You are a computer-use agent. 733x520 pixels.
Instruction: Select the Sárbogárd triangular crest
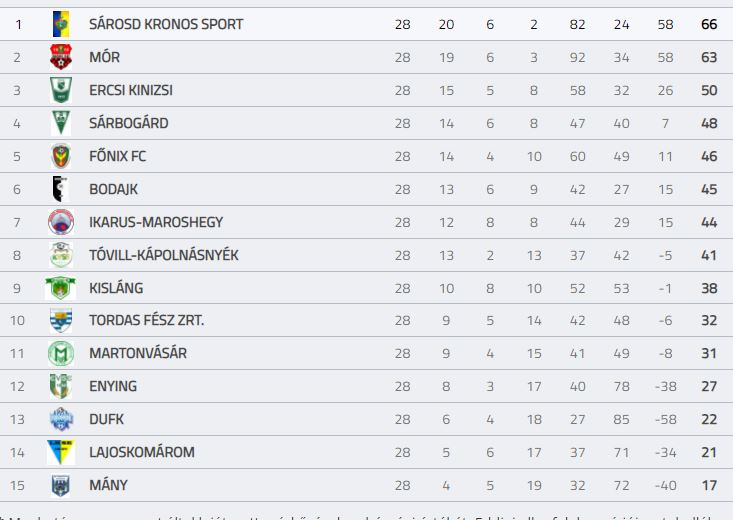[x=61, y=123]
